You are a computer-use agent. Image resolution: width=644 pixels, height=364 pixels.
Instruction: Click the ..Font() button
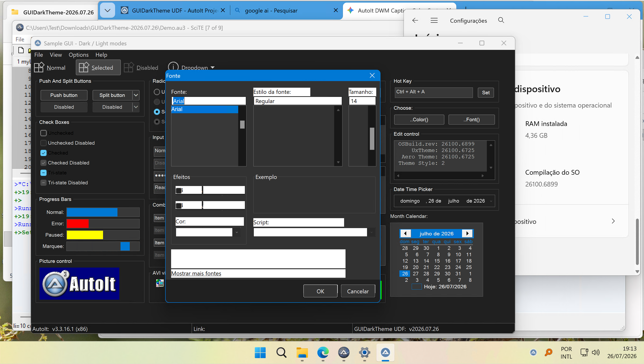click(471, 120)
